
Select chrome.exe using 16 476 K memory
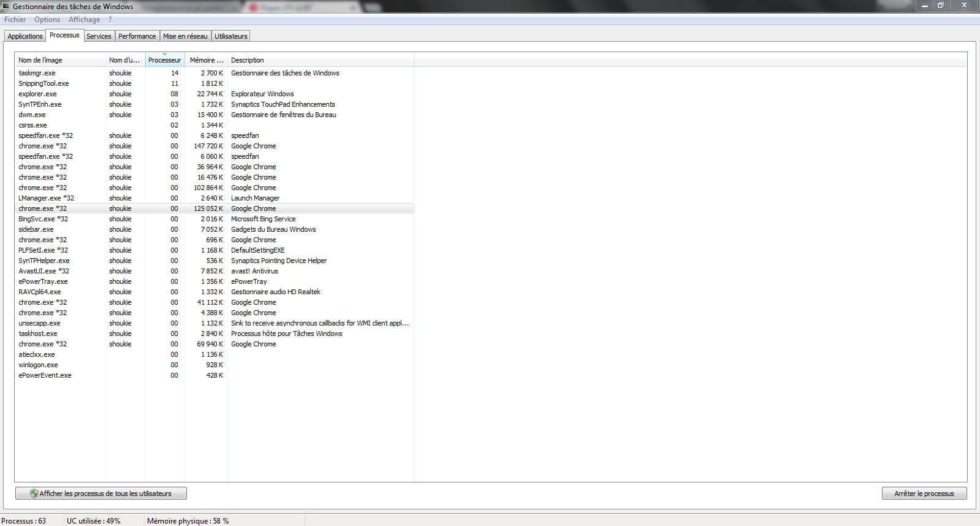(215, 177)
